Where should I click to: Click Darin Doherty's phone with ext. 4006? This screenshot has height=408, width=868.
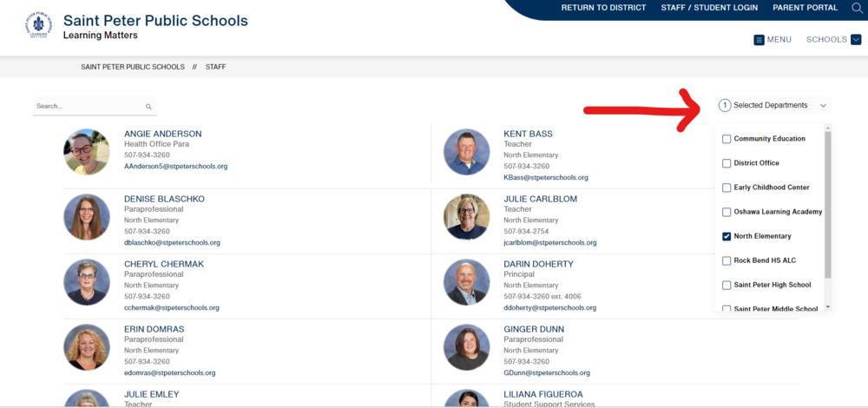coord(542,297)
